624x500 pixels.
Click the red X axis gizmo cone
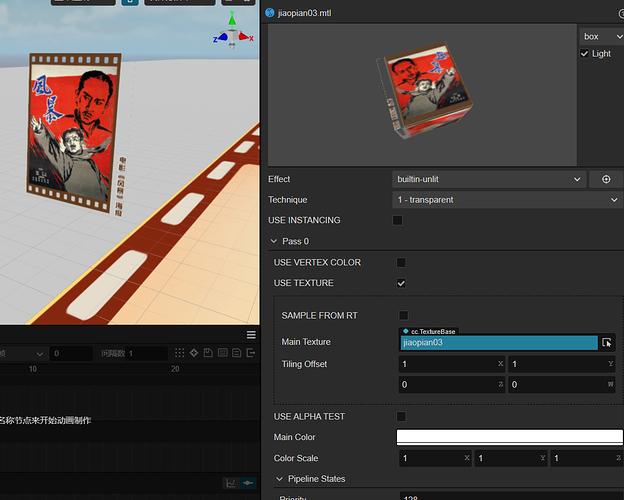point(244,37)
